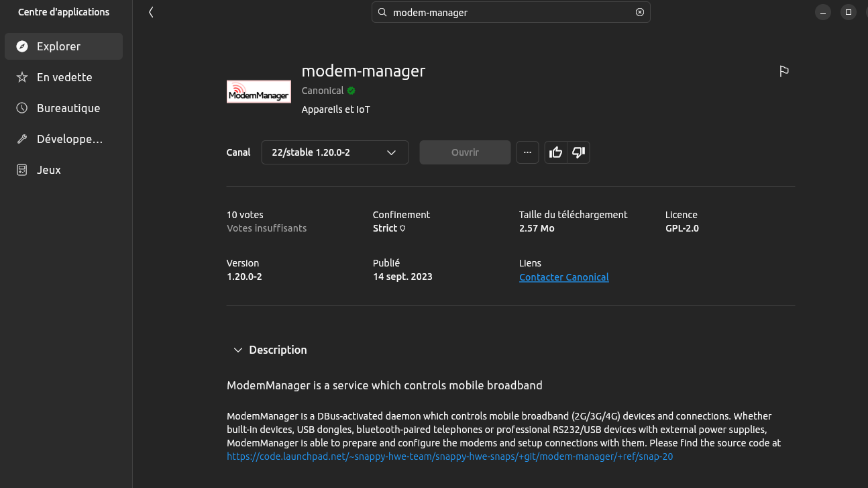The width and height of the screenshot is (868, 488).
Task: Go to the Bureautique category
Action: click(x=64, y=108)
